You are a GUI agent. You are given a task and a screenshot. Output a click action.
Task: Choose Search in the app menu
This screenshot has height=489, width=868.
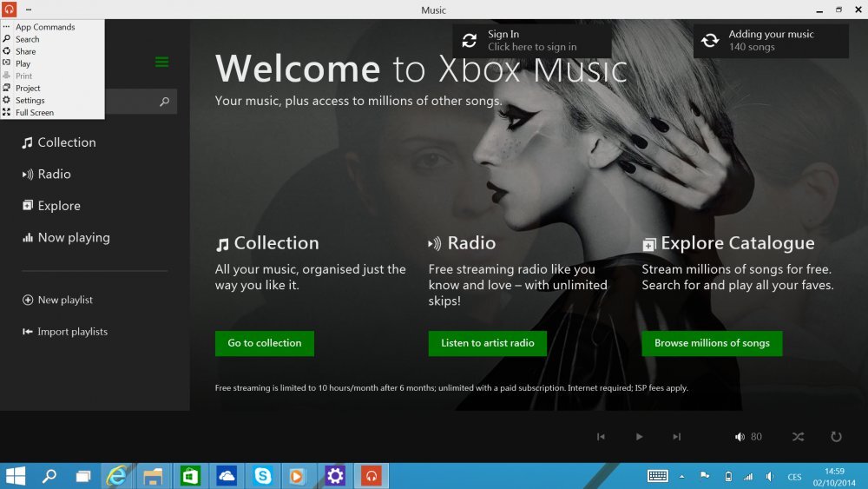[x=27, y=39]
